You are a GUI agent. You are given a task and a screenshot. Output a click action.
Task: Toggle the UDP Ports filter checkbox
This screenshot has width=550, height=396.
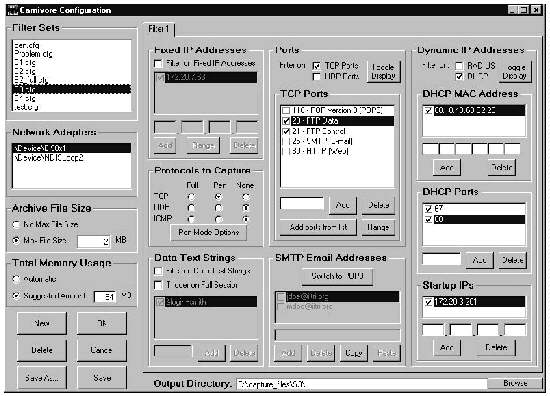coord(316,76)
